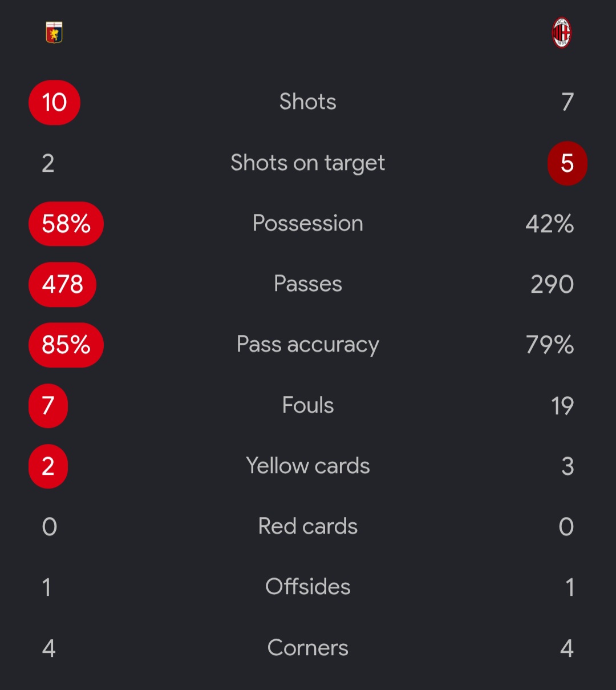Image resolution: width=616 pixels, height=690 pixels.
Task: Click the Genoa team crest icon
Action: coord(54,33)
